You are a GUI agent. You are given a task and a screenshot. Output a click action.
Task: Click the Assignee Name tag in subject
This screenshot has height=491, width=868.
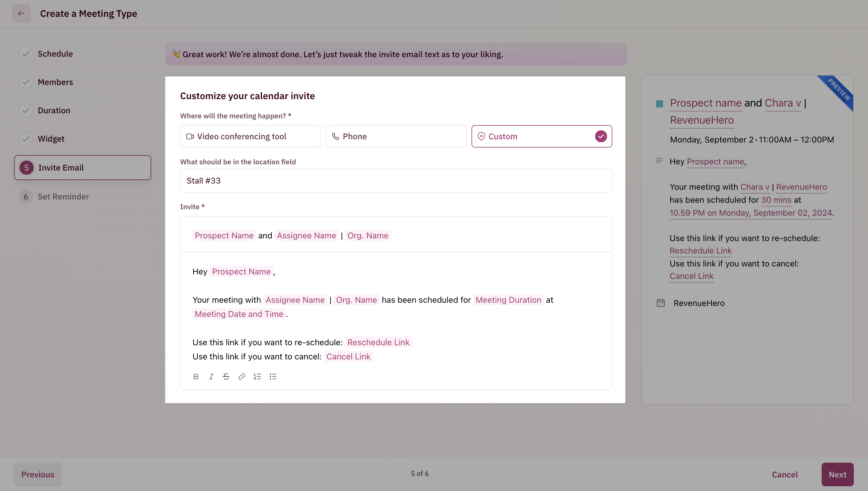click(306, 236)
